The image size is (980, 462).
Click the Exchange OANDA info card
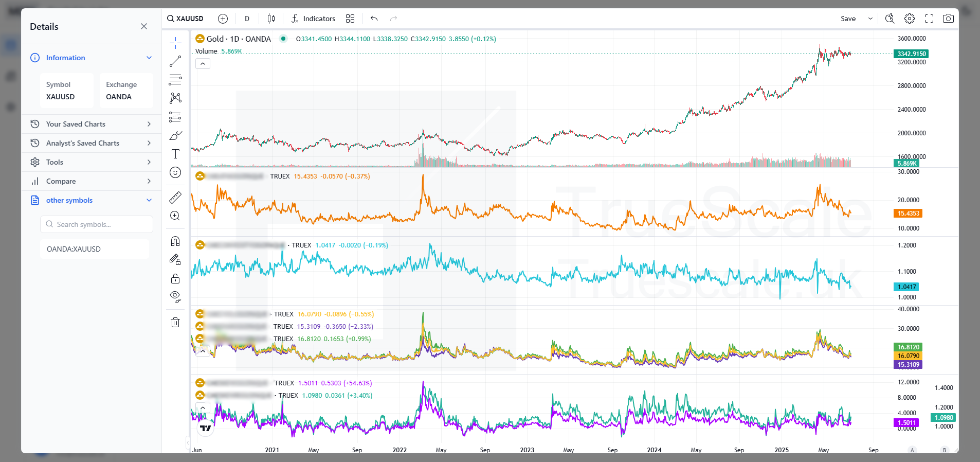[126, 91]
